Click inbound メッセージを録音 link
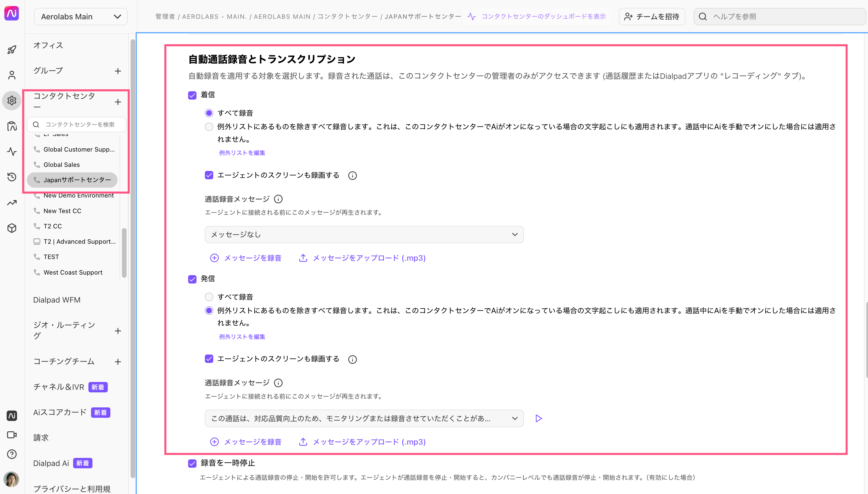 246,258
